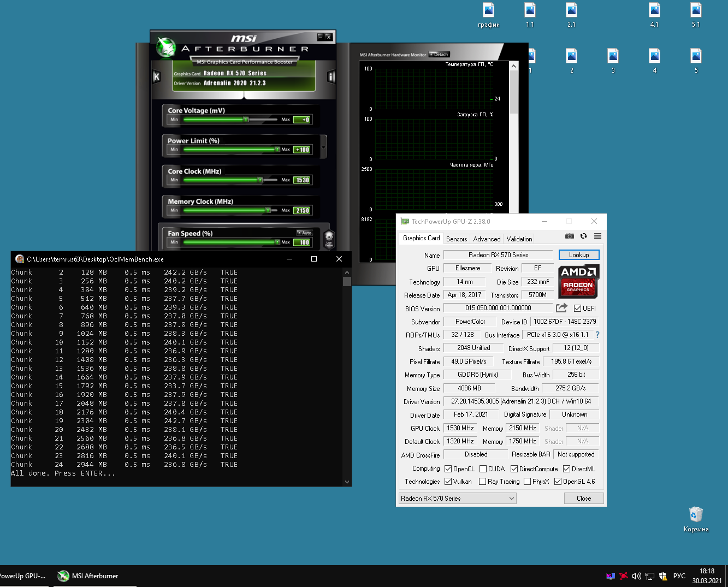Click the Memory Clock slider
Screen dimensions: 728x587
tap(230, 210)
